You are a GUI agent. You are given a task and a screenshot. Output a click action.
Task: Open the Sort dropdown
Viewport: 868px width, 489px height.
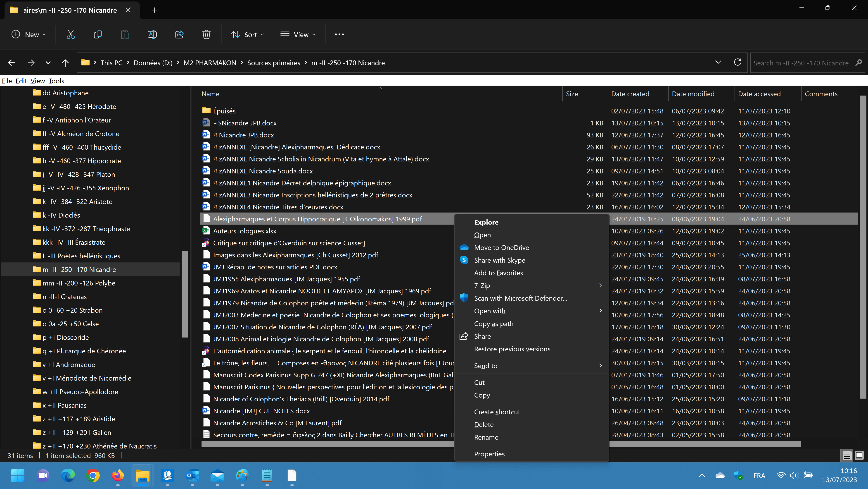(x=248, y=34)
